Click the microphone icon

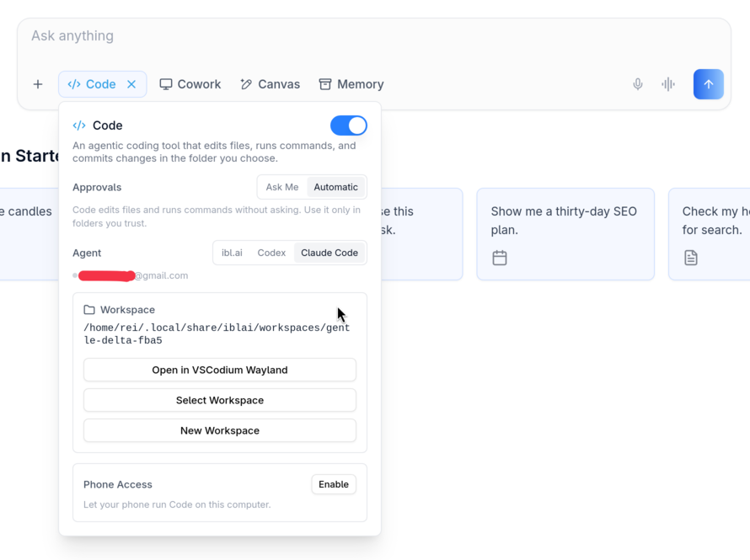pos(638,84)
